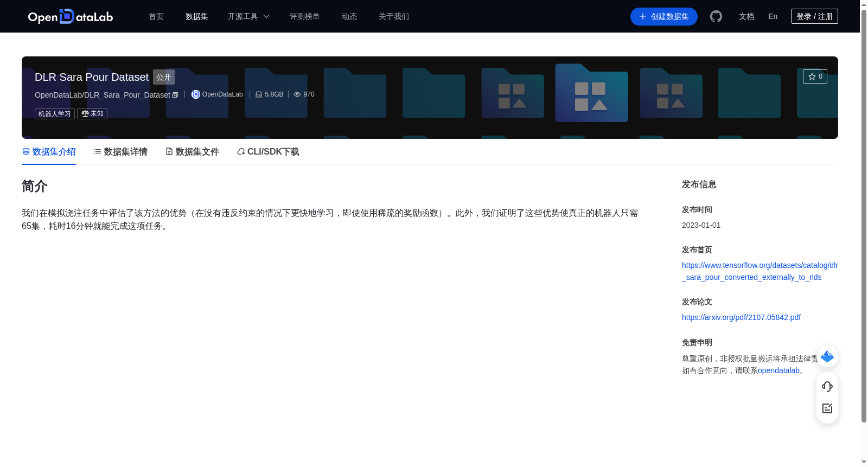Click the 数据集介绍 database icon

pos(25,152)
